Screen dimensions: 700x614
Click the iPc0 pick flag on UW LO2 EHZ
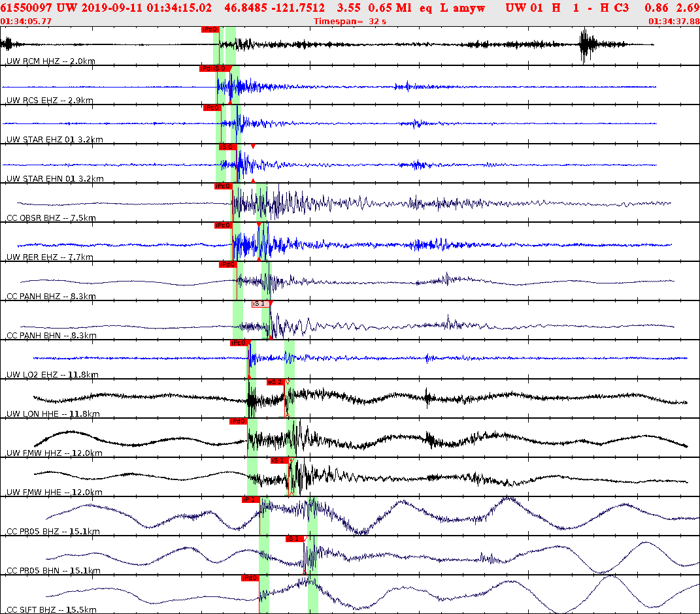click(239, 342)
